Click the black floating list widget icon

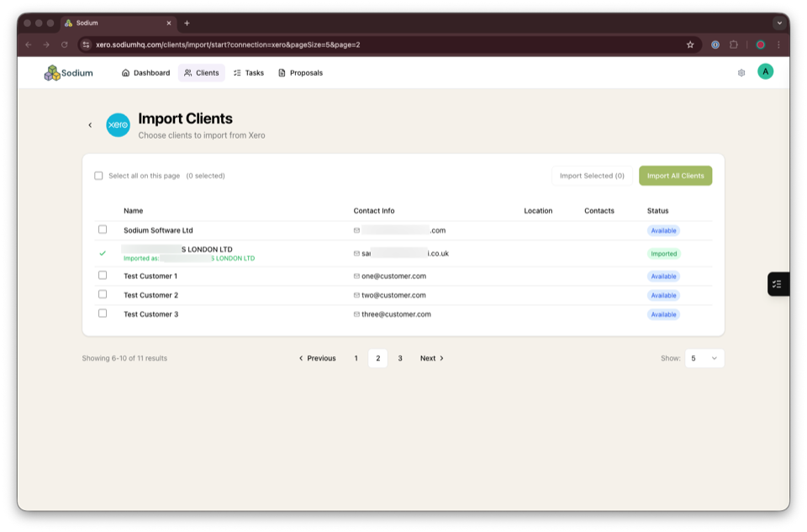point(778,283)
